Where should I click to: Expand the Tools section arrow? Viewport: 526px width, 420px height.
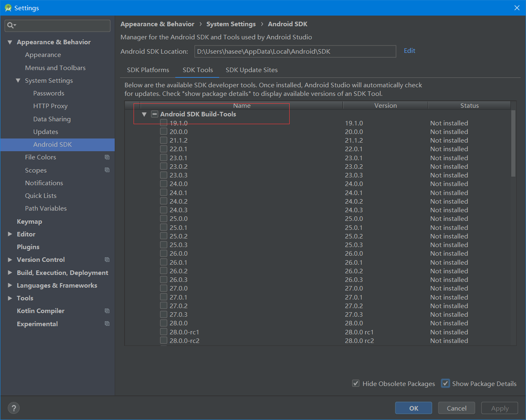[x=10, y=298]
